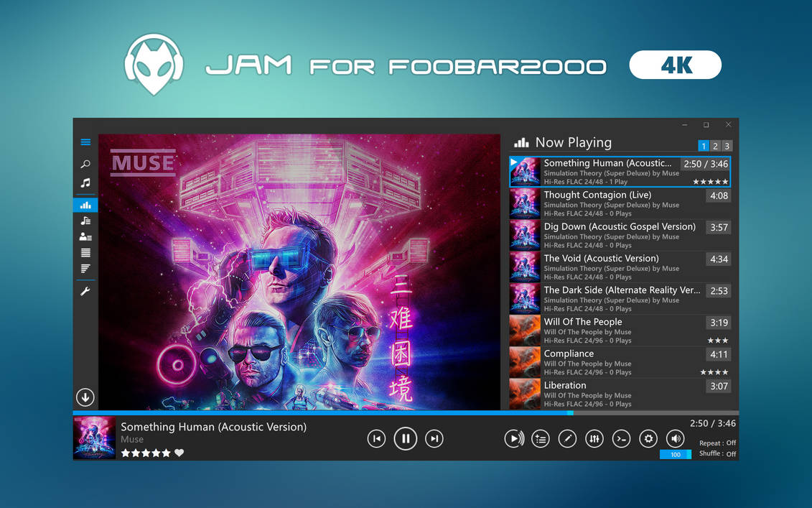The width and height of the screenshot is (812, 508).
Task: Toggle Repeat mode off to on
Action: click(x=716, y=443)
